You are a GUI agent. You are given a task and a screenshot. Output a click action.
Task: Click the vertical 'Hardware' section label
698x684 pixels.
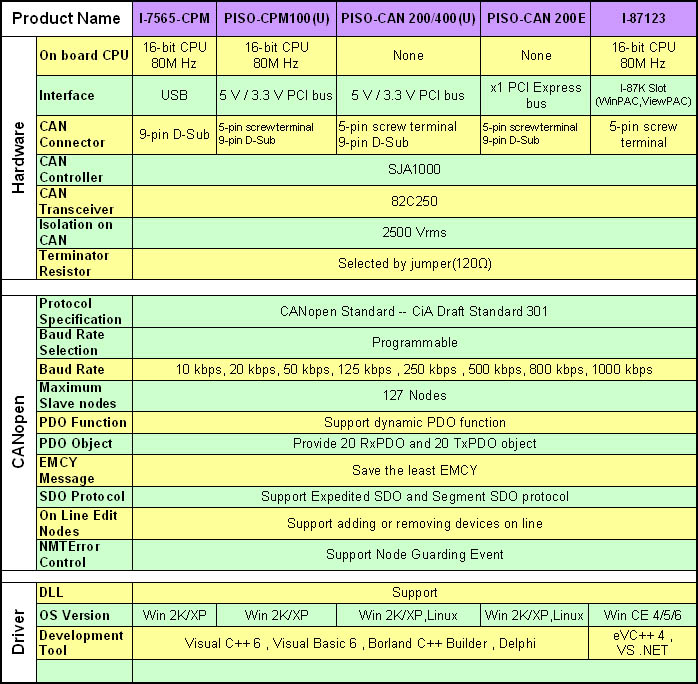[x=19, y=158]
